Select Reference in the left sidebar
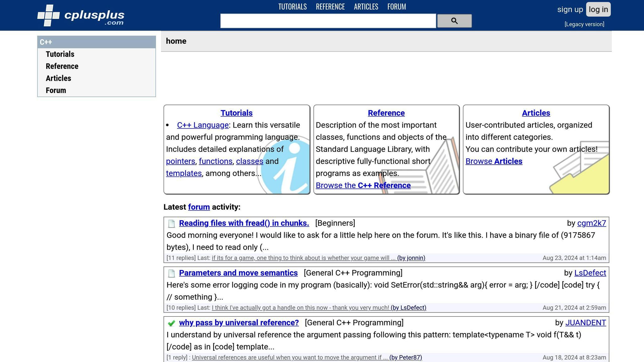Viewport: 644px width, 362px height. click(x=62, y=66)
